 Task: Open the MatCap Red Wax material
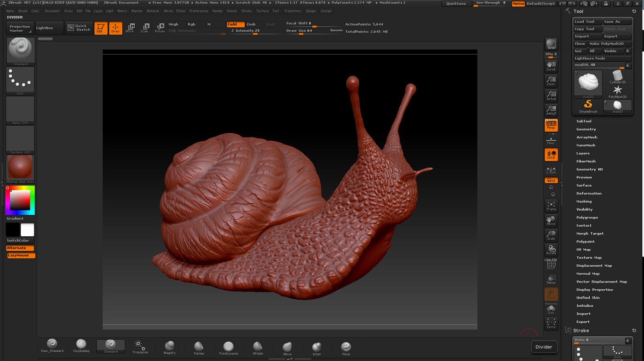(20, 169)
